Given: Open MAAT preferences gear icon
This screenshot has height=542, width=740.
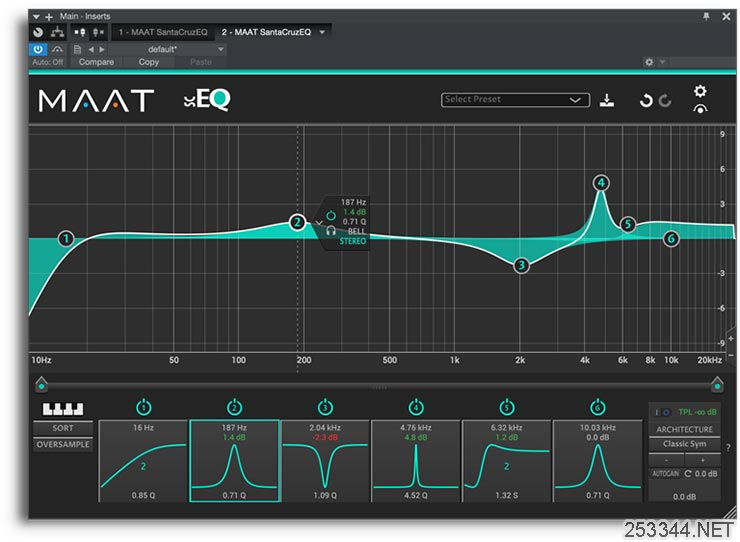Looking at the screenshot, I should 700,91.
